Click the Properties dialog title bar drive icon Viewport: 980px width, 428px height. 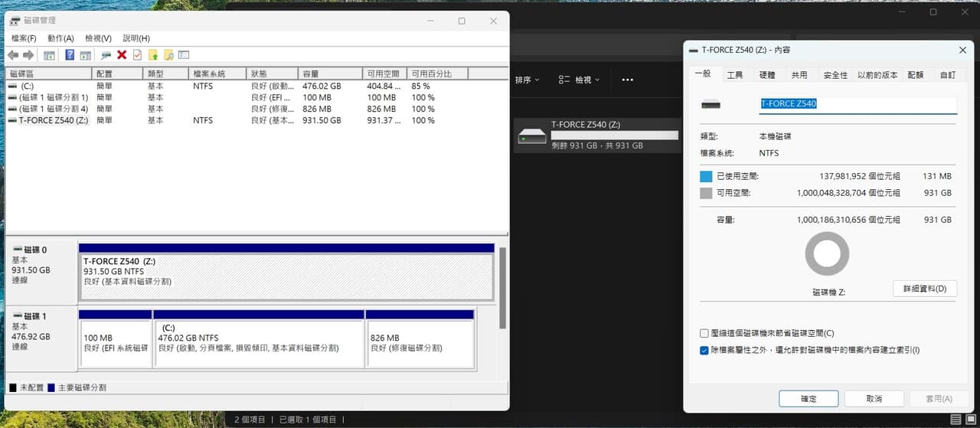point(694,50)
